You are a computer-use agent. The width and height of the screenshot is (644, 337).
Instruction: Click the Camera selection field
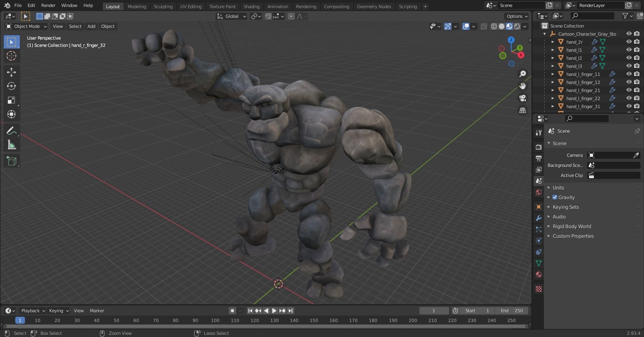(610, 155)
